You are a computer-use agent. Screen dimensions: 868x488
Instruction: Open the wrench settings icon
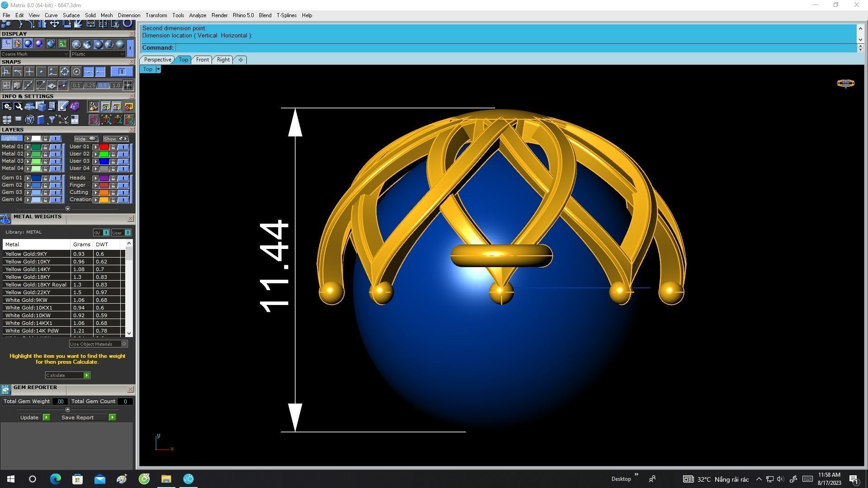18,107
